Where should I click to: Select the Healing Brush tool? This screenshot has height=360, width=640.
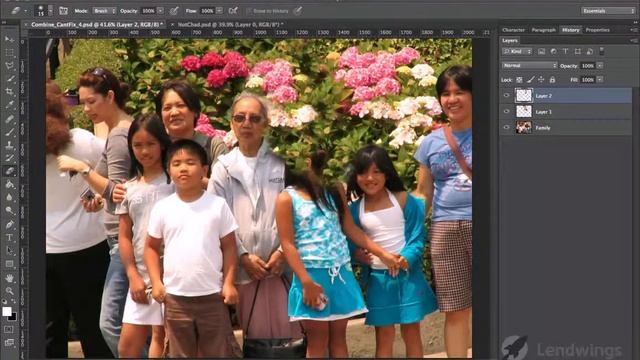click(x=9, y=119)
